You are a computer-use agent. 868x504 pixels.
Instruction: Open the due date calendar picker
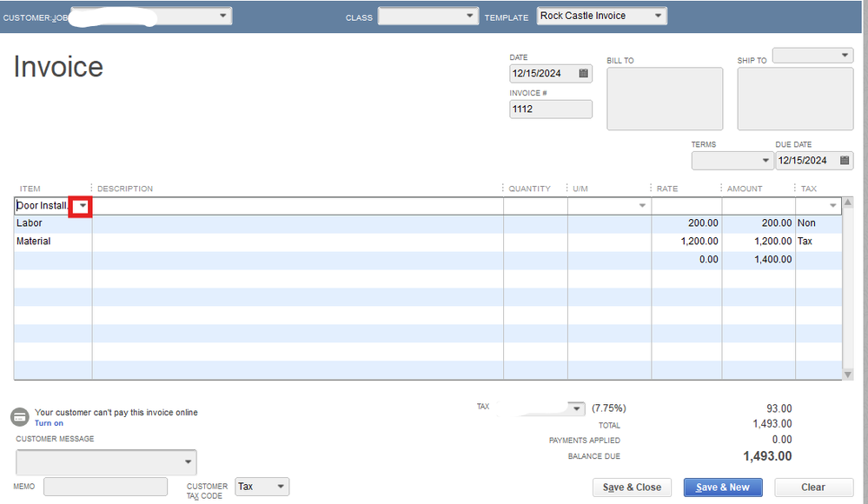coord(845,160)
